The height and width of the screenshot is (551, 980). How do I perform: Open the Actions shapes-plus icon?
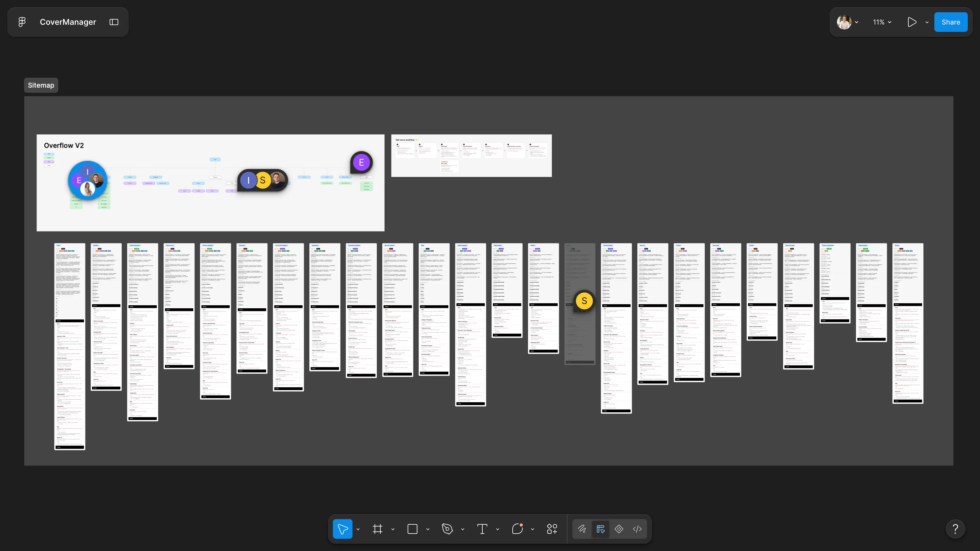tap(552, 529)
